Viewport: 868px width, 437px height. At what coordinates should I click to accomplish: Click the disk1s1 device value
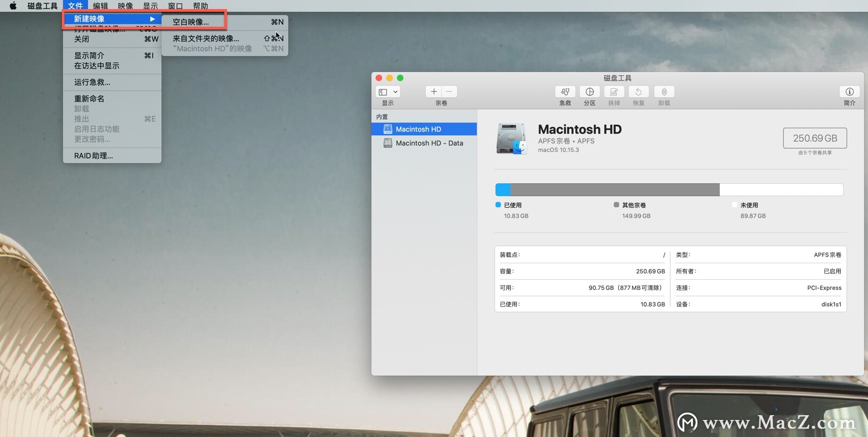[x=831, y=304]
